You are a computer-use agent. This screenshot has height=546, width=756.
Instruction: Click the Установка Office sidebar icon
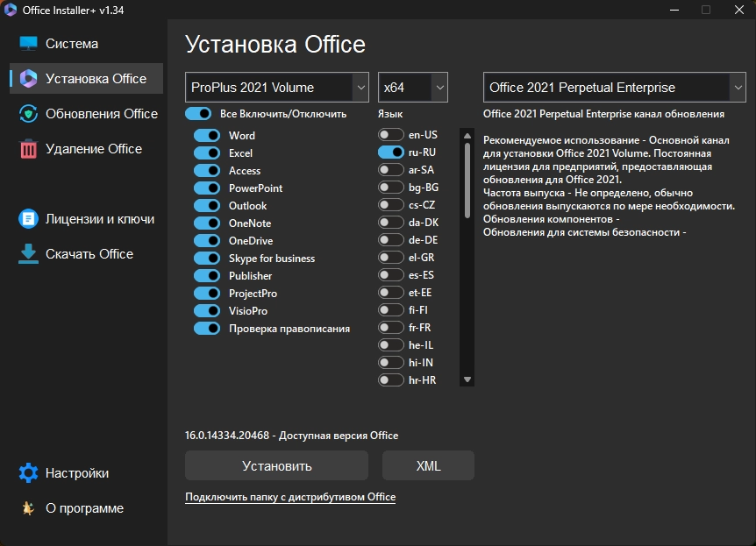point(29,79)
